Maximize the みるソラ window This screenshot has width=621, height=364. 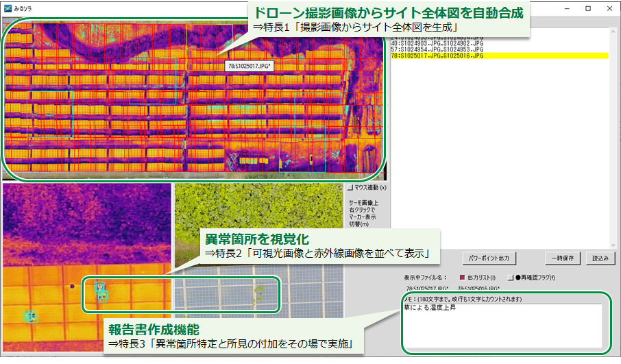point(588,8)
